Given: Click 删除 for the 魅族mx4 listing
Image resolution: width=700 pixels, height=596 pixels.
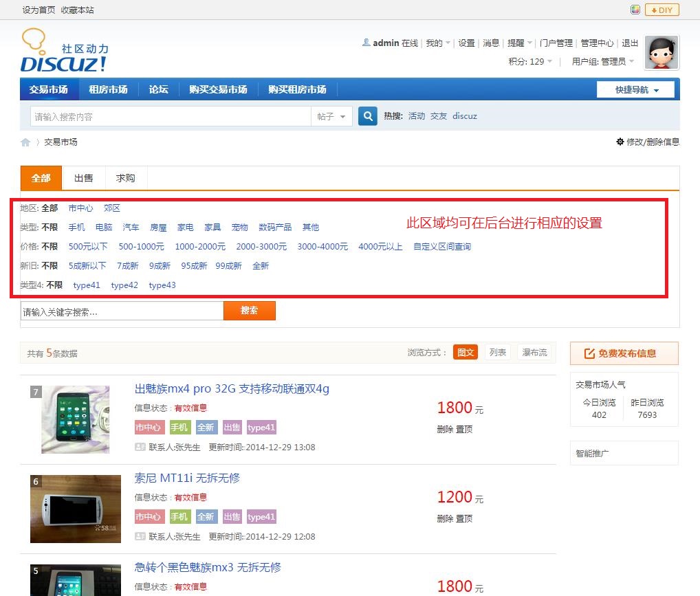Looking at the screenshot, I should click(445, 430).
